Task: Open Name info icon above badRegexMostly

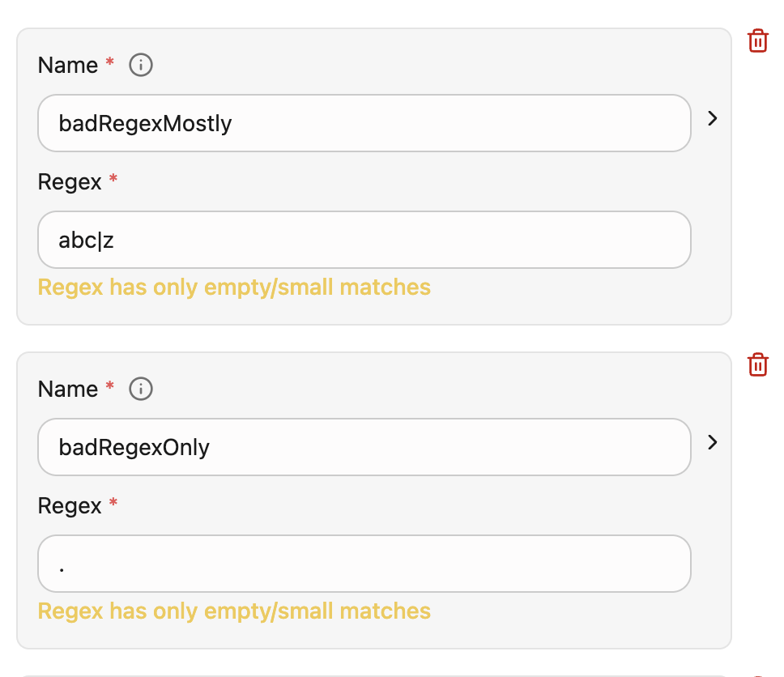Action: tap(141, 65)
